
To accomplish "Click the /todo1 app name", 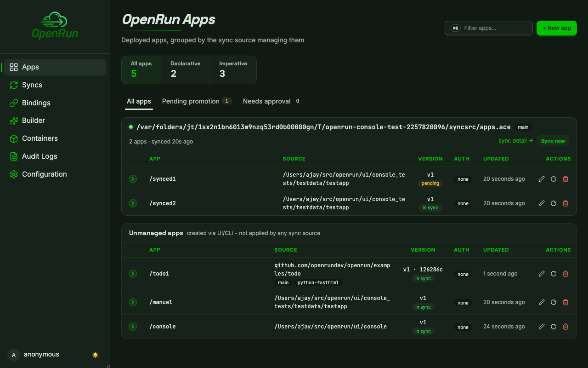I will click(x=159, y=274).
